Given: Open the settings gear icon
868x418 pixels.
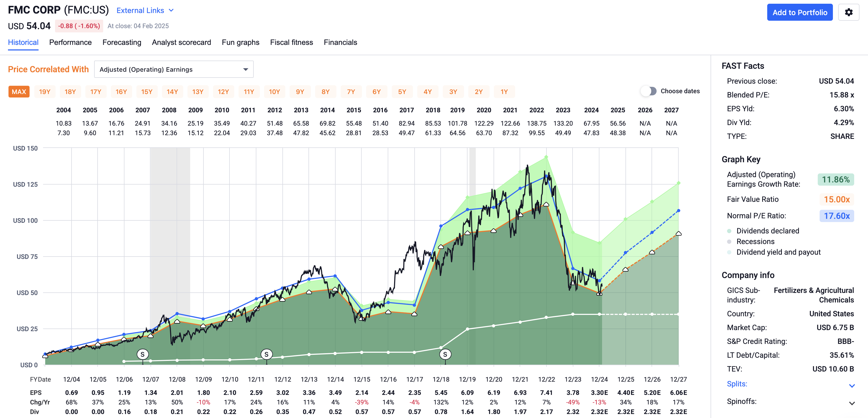Looking at the screenshot, I should (849, 12).
